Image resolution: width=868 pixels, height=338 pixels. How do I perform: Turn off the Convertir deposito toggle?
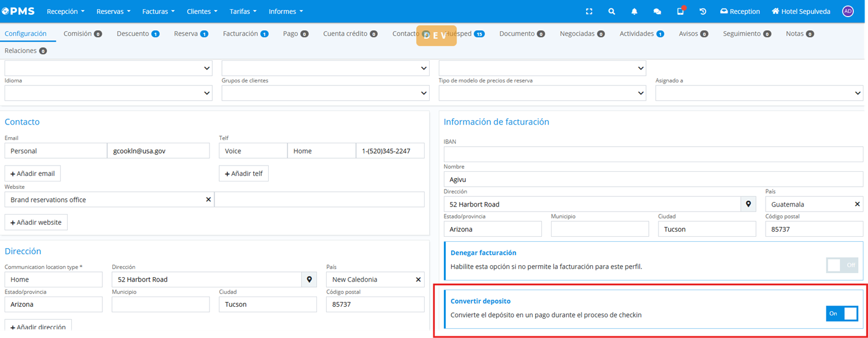tap(842, 314)
